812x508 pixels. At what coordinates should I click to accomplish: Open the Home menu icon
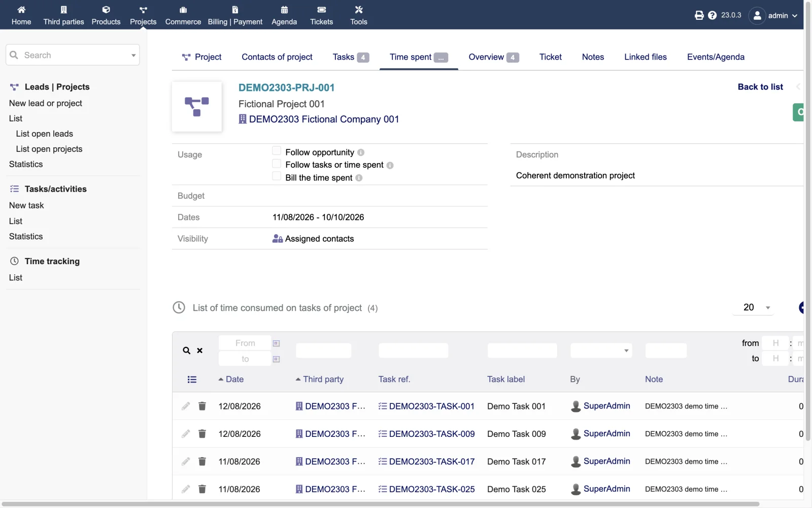tap(21, 10)
